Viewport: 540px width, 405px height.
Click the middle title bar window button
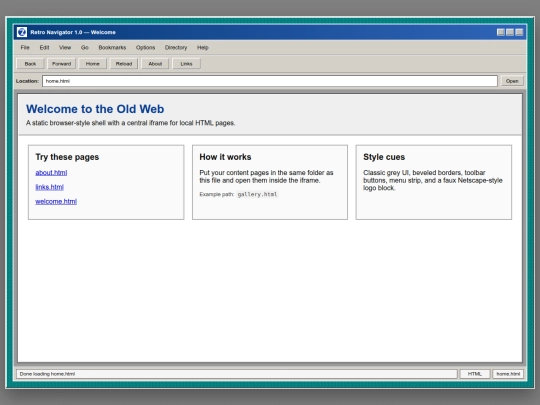[510, 32]
